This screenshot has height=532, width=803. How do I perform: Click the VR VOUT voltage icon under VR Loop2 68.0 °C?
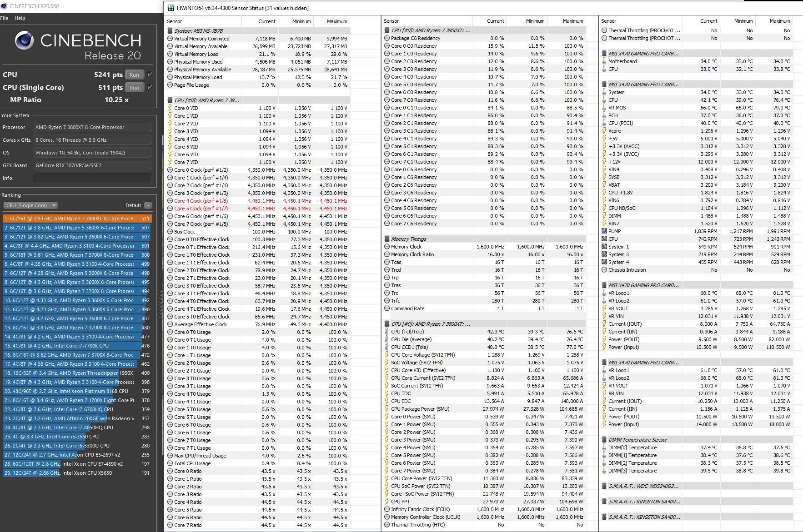tap(604, 386)
